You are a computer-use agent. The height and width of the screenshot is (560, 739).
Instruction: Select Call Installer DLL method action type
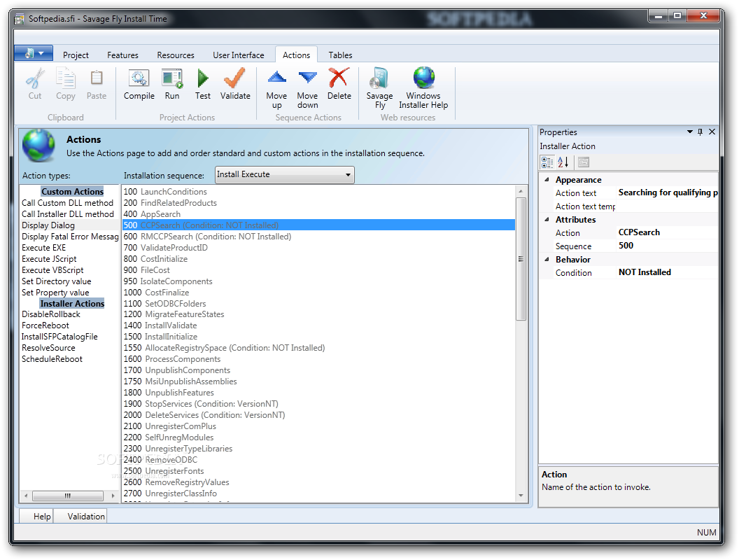coord(68,214)
